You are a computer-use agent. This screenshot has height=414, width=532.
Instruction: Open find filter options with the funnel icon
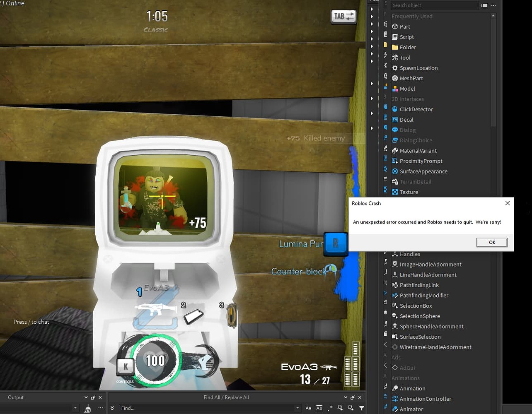pyautogui.click(x=362, y=408)
